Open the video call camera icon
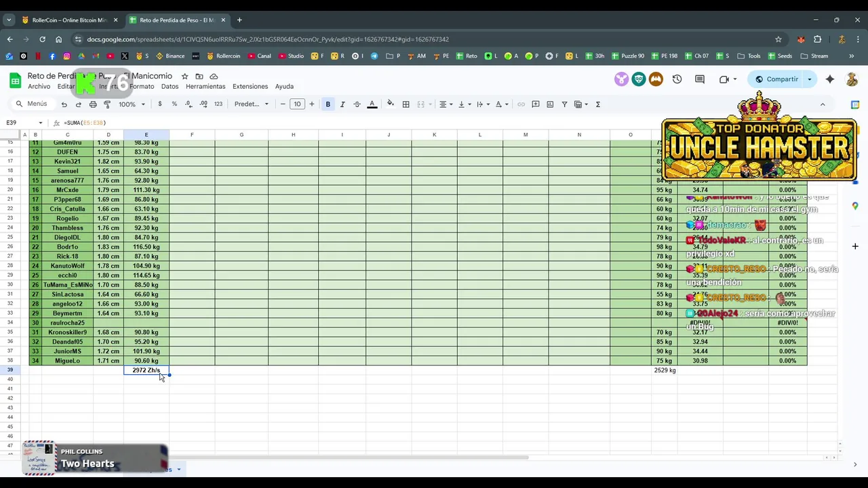868x488 pixels. pyautogui.click(x=724, y=79)
